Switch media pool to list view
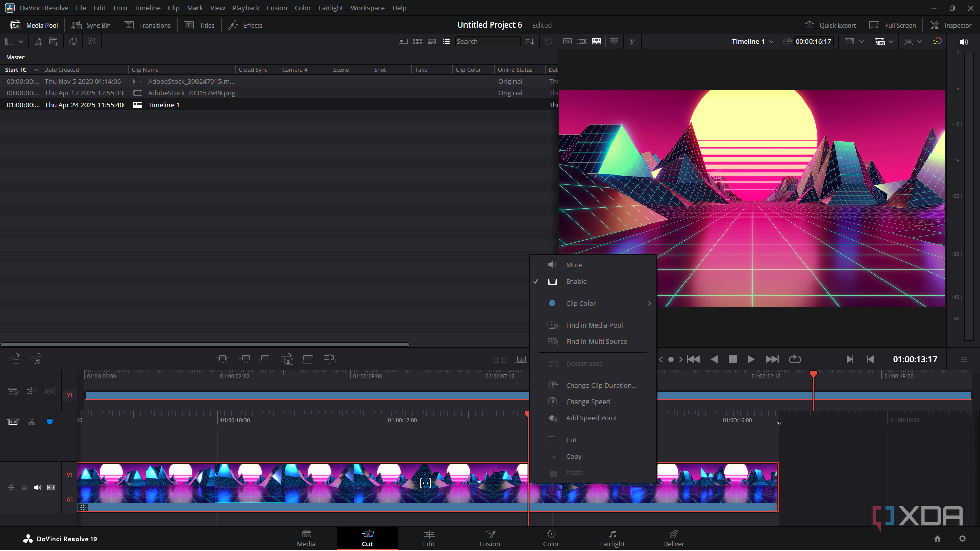 pyautogui.click(x=446, y=41)
